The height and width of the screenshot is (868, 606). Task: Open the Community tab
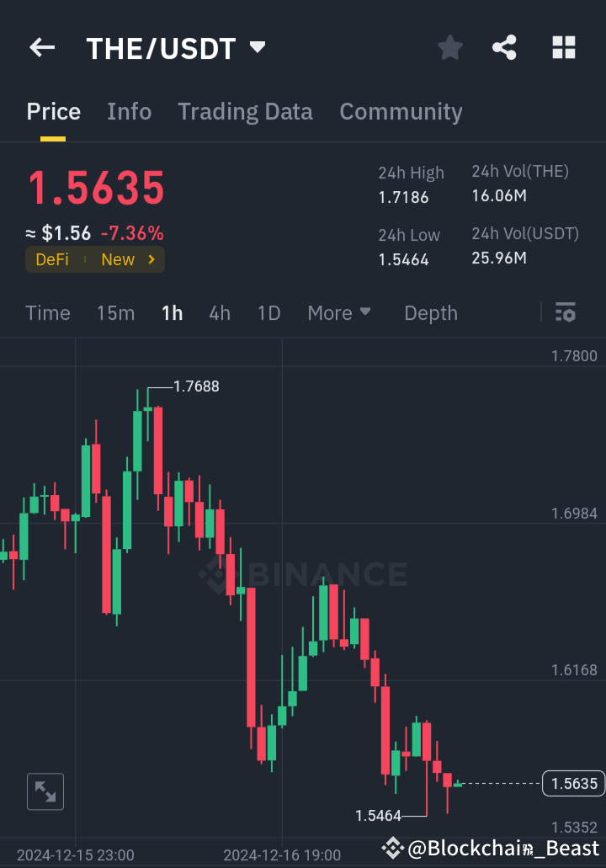[x=401, y=111]
